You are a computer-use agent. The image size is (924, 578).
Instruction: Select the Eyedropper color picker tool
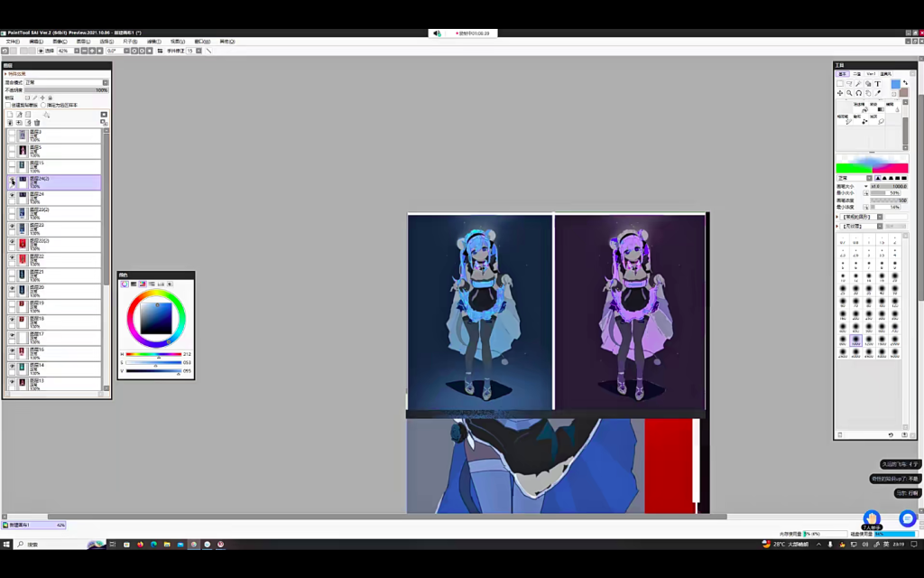click(877, 93)
